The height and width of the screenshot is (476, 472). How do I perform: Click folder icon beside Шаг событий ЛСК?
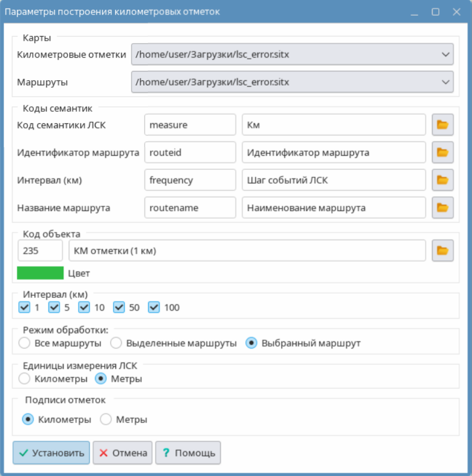[x=442, y=180]
